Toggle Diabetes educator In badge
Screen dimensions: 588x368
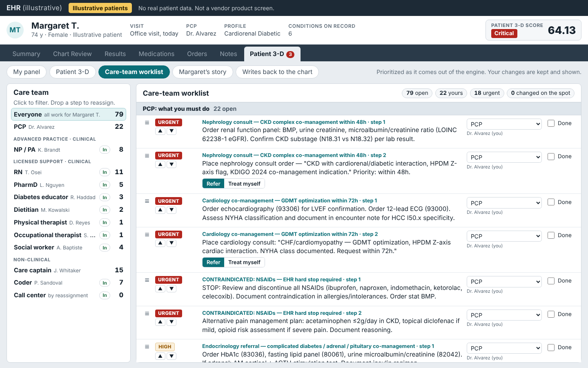point(105,197)
